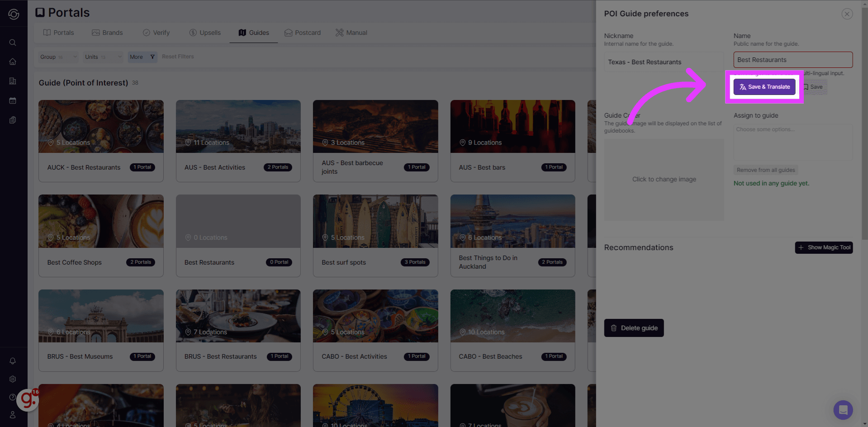
Task: Switch to the Brands tab
Action: [108, 32]
